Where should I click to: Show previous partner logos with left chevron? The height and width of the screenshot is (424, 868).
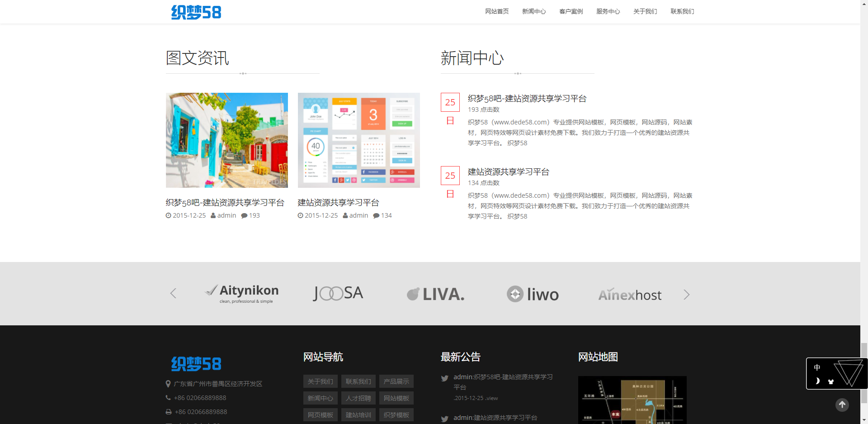(173, 294)
